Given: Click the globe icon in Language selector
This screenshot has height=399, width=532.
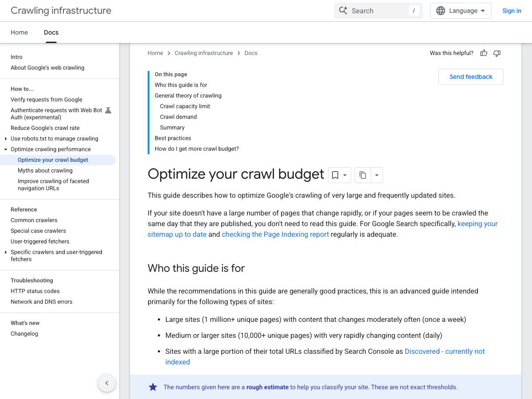Looking at the screenshot, I should pos(441,11).
